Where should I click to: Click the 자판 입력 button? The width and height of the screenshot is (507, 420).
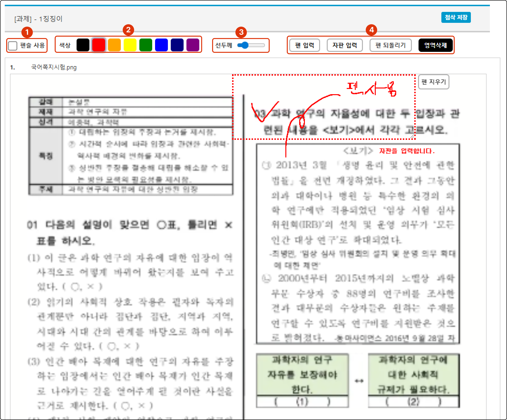(345, 45)
